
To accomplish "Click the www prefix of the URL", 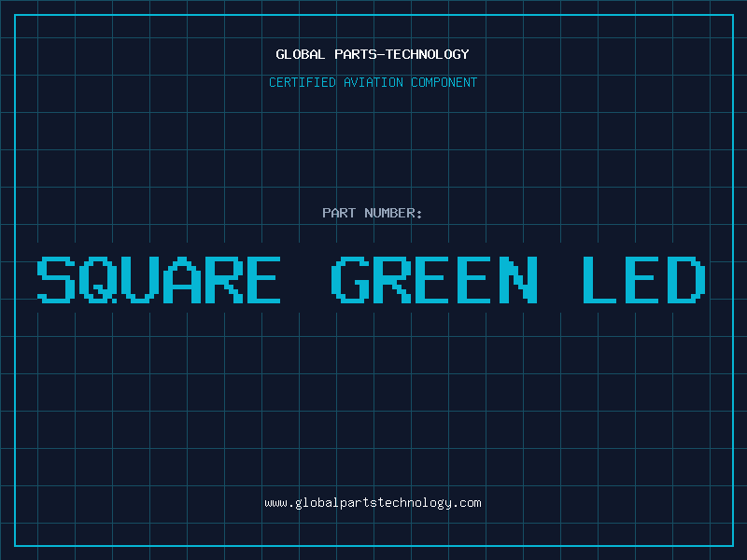I will coord(275,503).
